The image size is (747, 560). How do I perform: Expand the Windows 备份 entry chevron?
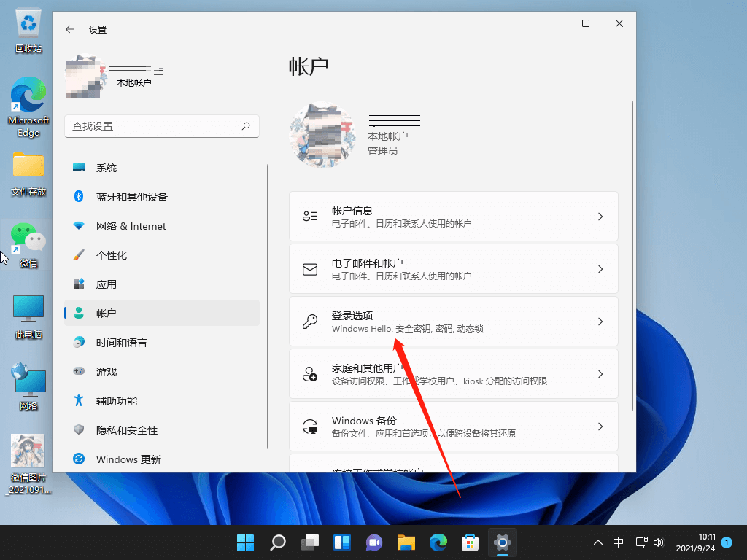click(600, 426)
